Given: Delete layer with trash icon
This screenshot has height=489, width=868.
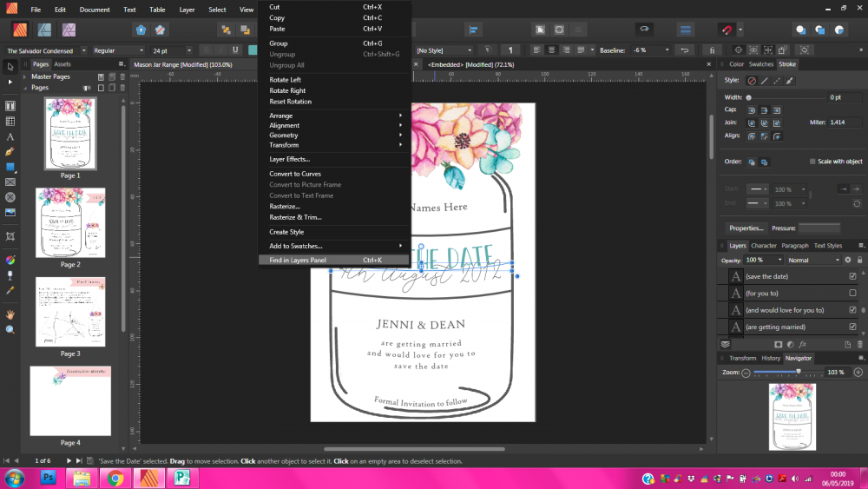Looking at the screenshot, I should click(859, 344).
